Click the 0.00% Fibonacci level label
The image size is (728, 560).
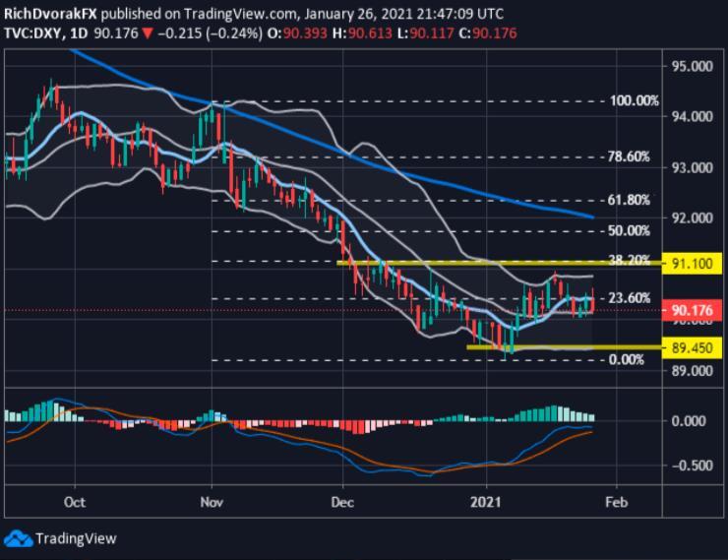[627, 359]
